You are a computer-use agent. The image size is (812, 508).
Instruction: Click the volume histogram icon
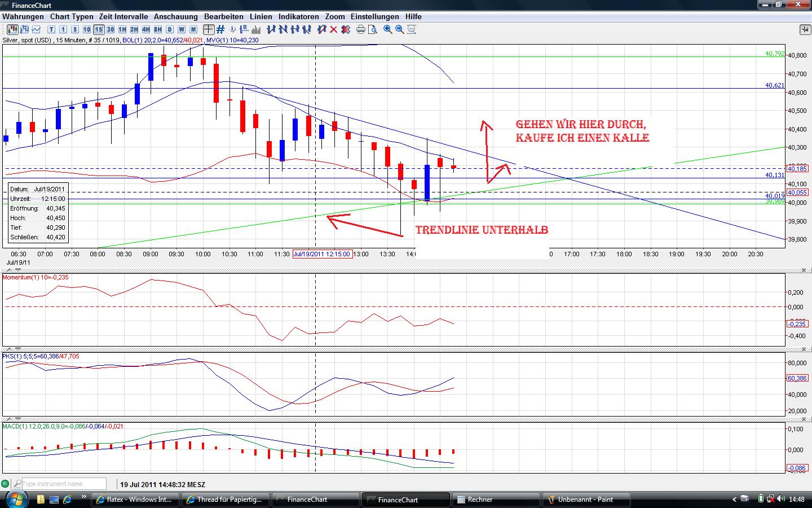256,29
